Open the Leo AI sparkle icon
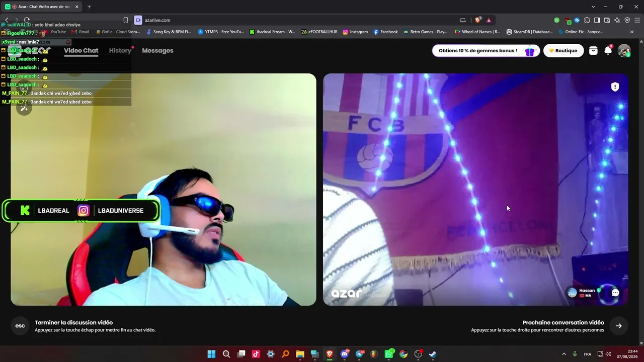This screenshot has height=362, width=644. 617,20
